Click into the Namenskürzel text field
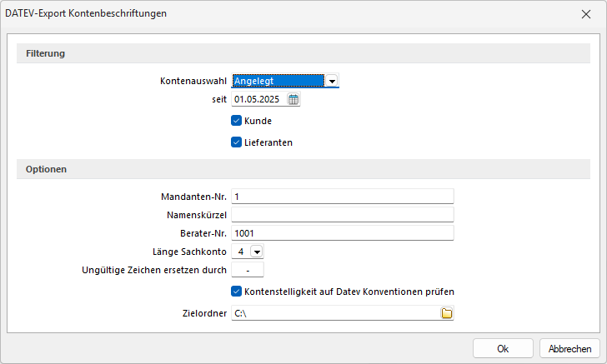607x364 pixels. pyautogui.click(x=343, y=215)
